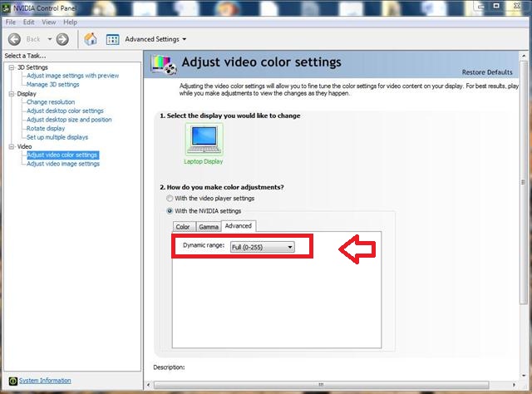Switch to the Advanced tab

(x=239, y=226)
